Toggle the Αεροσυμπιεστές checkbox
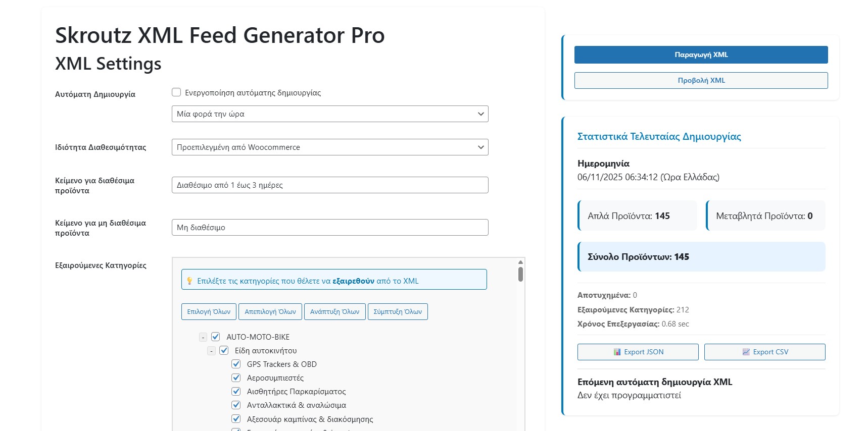This screenshot has width=868, height=431. coord(236,378)
